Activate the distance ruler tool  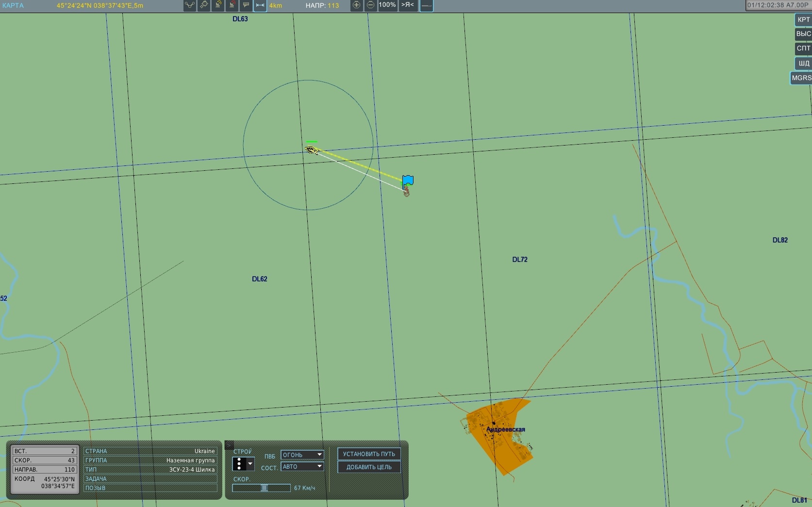coord(260,5)
